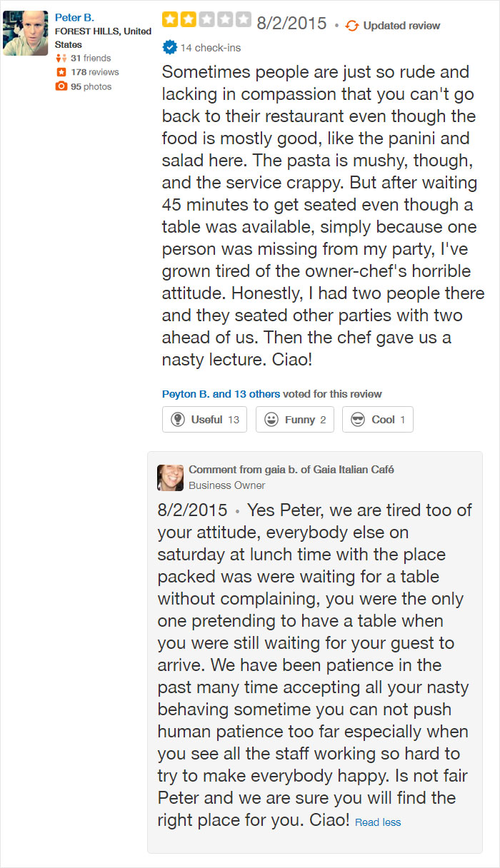Click the Funny smiley icon
500x868 pixels.
tap(270, 420)
